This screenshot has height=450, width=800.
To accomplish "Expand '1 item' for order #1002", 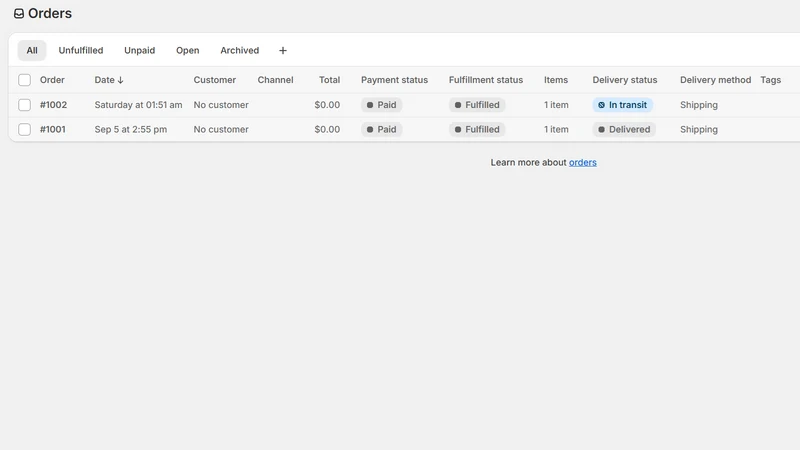I will tap(556, 105).
